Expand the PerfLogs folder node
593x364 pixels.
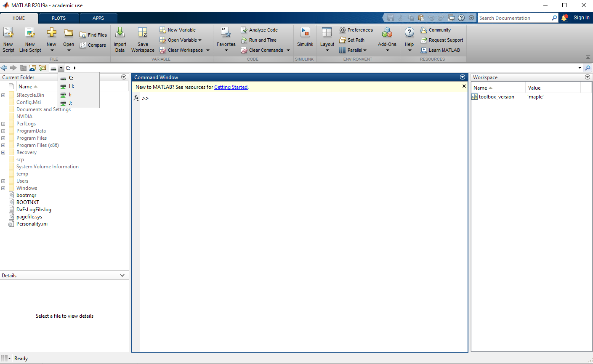(x=3, y=124)
